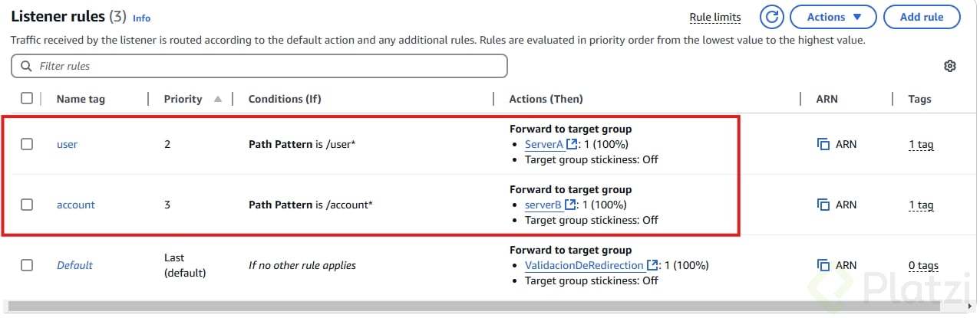
Task: Click external link icon beside serverB
Action: 570,205
